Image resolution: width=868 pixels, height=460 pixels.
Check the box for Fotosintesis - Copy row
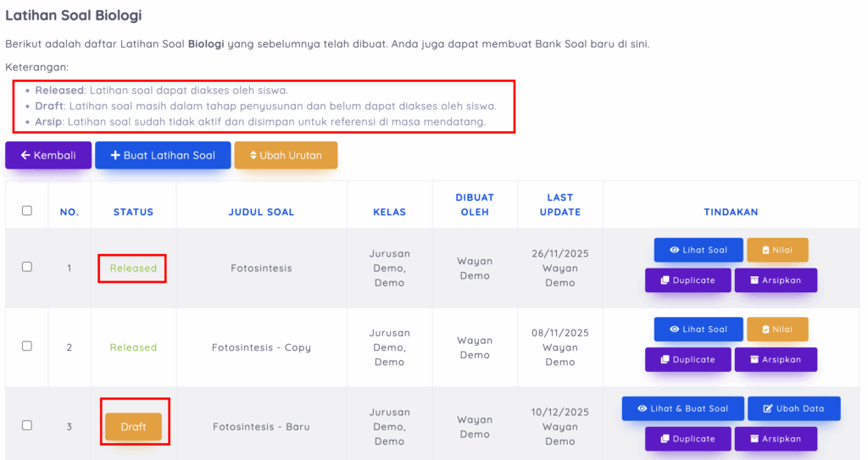(x=26, y=346)
